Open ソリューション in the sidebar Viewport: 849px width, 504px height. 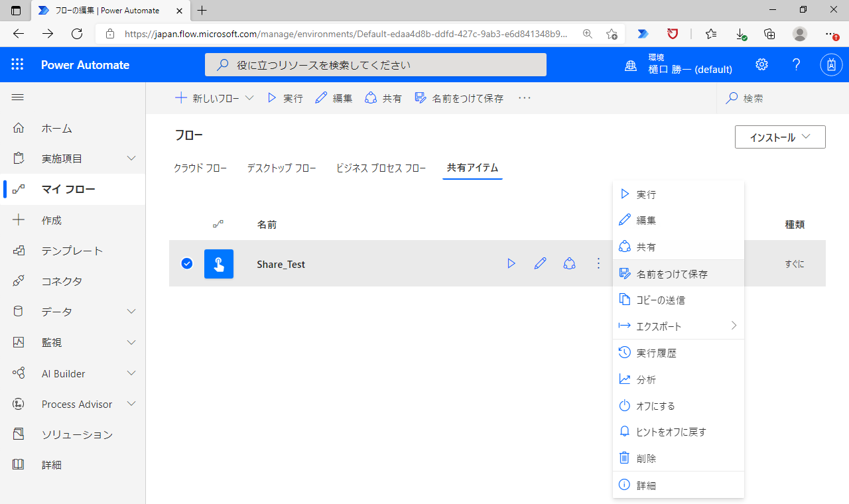73,434
